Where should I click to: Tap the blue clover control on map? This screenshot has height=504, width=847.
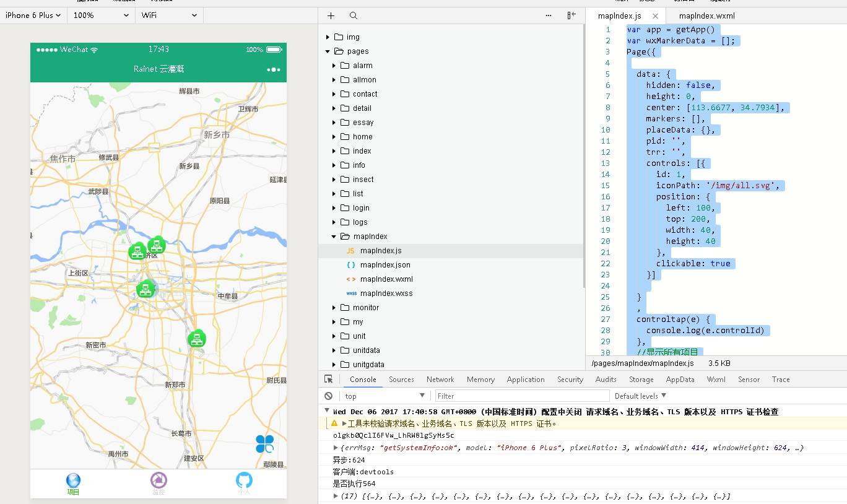coord(264,443)
